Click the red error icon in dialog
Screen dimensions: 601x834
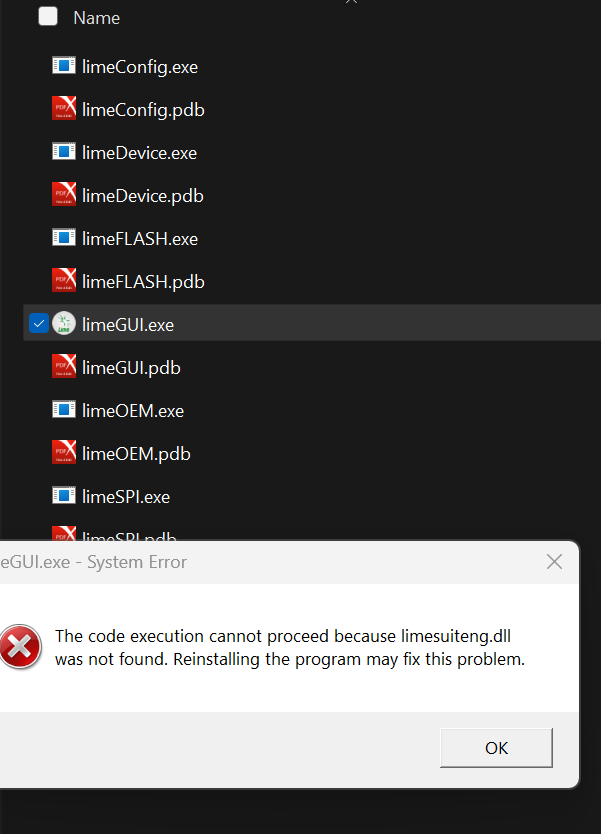(x=20, y=647)
